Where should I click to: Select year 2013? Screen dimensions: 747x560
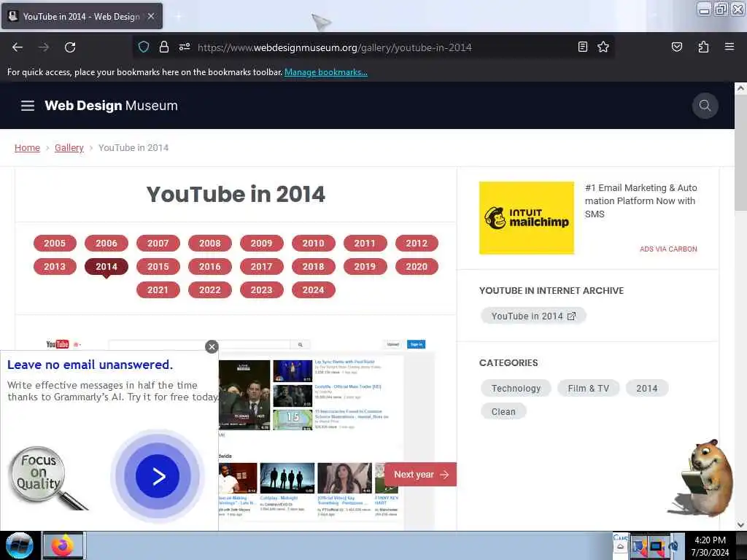(x=55, y=267)
